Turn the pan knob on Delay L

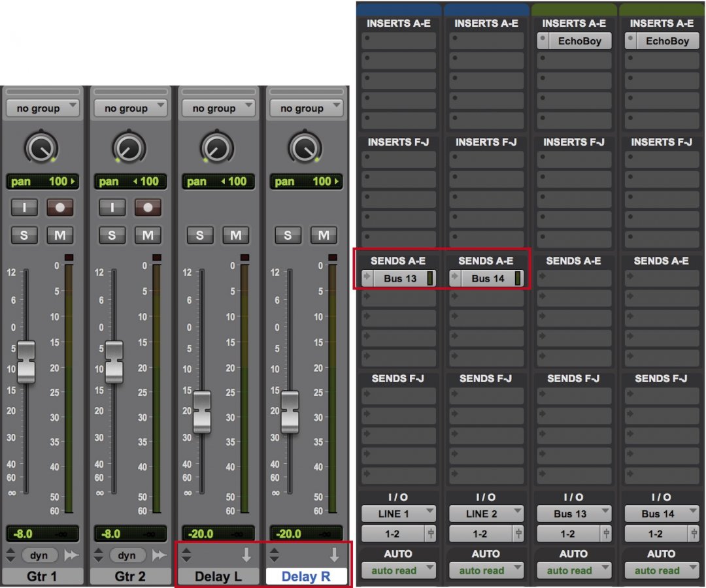click(217, 148)
